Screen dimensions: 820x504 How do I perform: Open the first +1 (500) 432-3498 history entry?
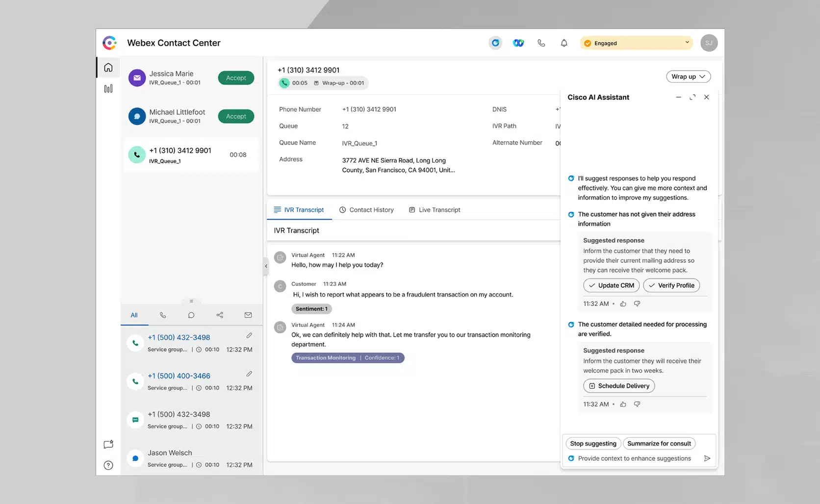pyautogui.click(x=191, y=343)
